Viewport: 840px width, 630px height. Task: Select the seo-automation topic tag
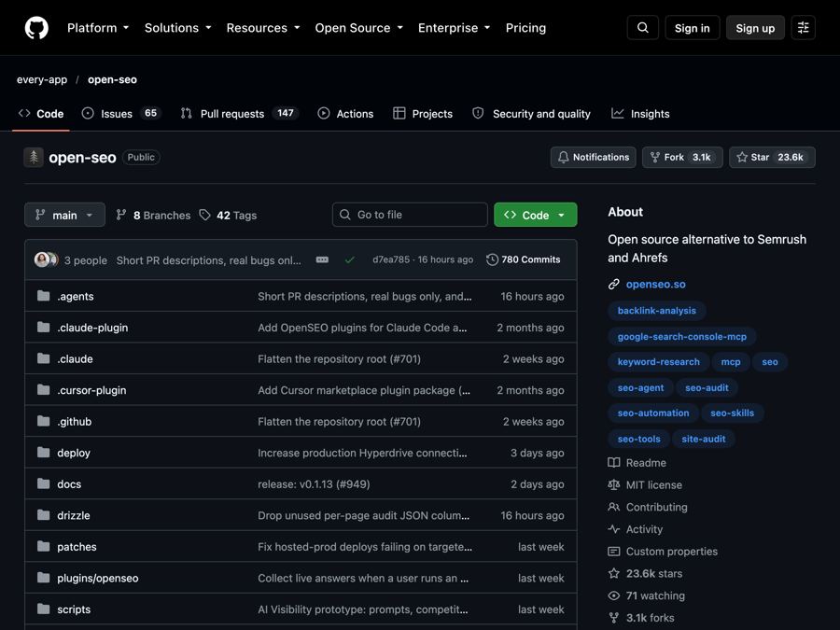[x=653, y=413]
